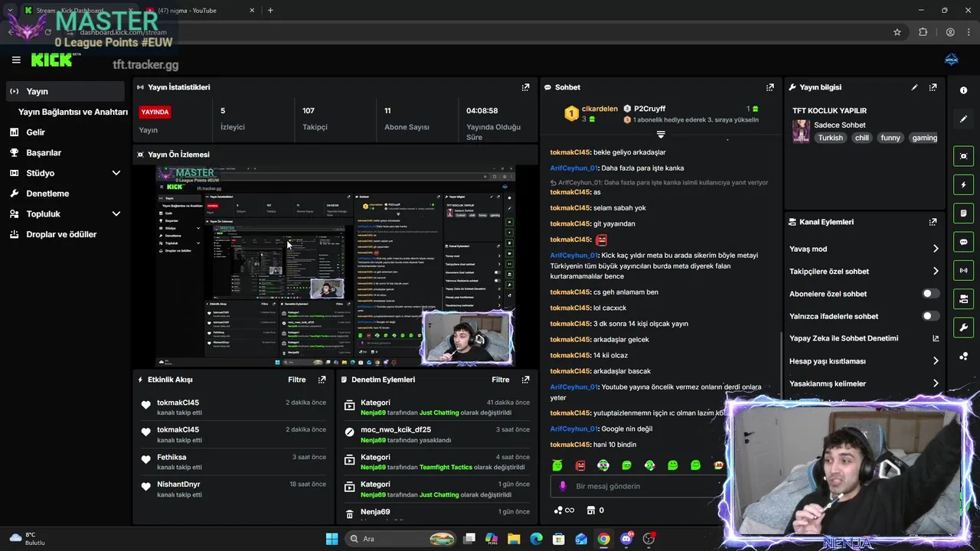Click username cikardelen in gift leaderboard

[599, 109]
